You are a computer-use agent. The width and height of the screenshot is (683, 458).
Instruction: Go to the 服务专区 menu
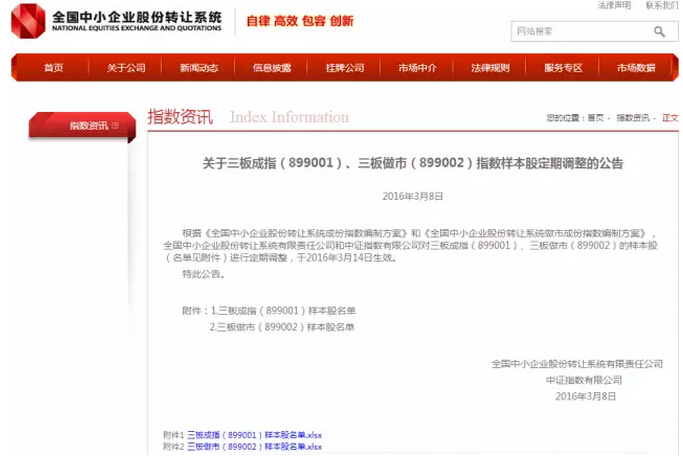[x=563, y=68]
